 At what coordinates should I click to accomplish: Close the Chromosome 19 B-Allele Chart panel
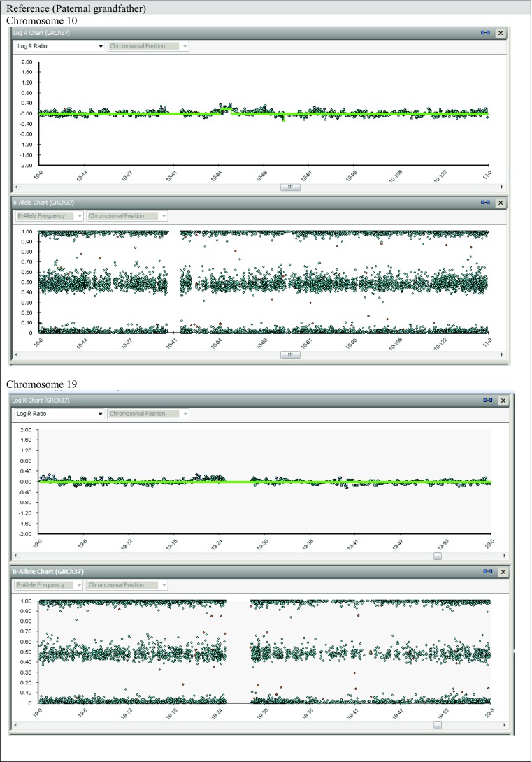[x=502, y=571]
